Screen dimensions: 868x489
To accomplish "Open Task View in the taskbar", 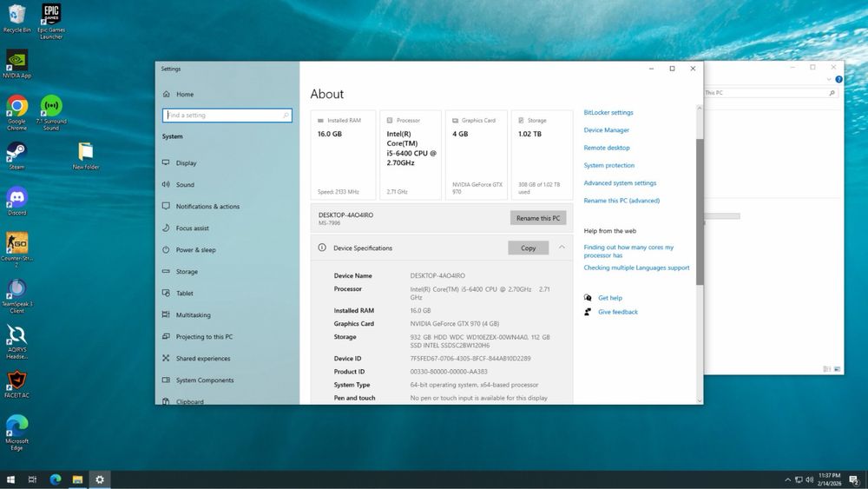I will coord(33,479).
